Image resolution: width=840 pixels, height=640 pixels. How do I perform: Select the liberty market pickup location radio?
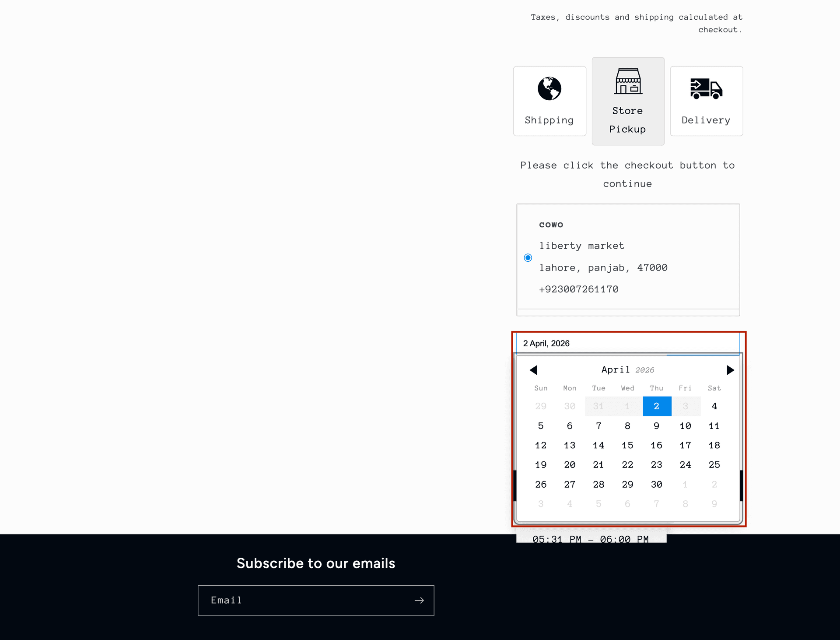528,258
